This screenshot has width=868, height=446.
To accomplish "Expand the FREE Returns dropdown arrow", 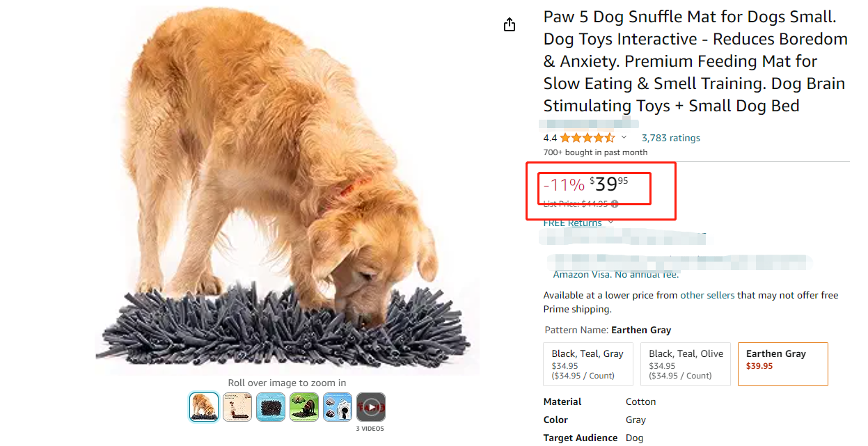I will coord(611,223).
